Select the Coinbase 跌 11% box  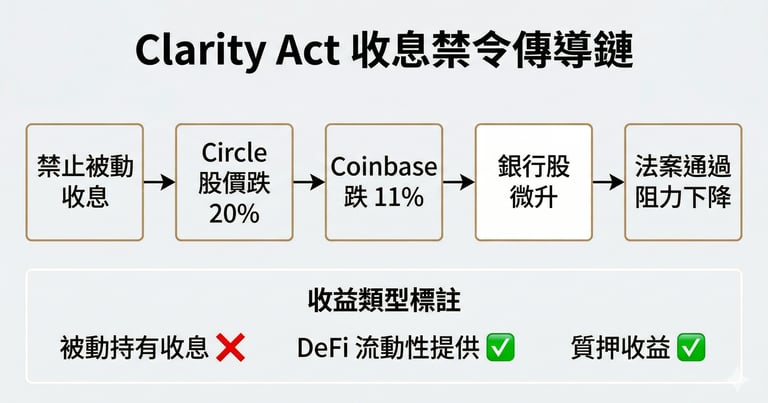coord(384,182)
